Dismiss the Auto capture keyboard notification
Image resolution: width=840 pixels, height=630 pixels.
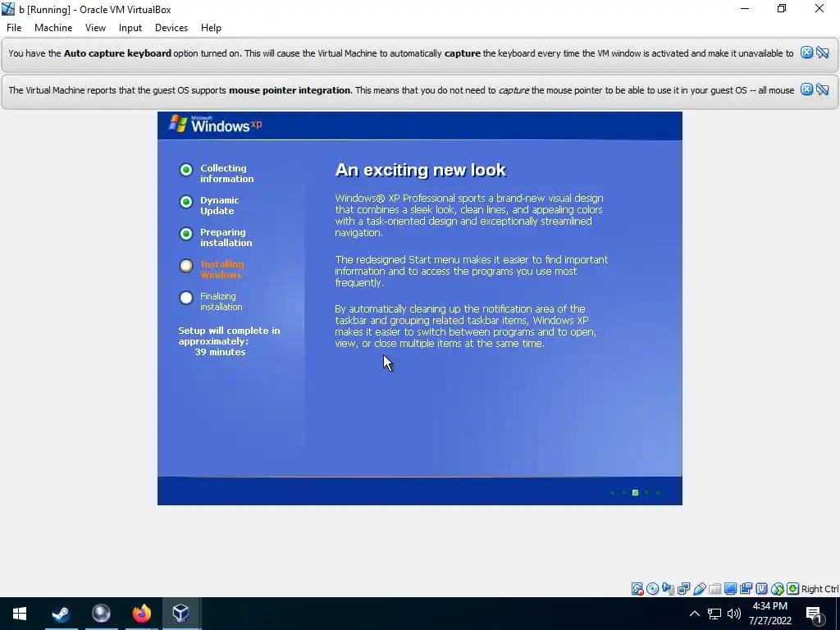pos(806,52)
